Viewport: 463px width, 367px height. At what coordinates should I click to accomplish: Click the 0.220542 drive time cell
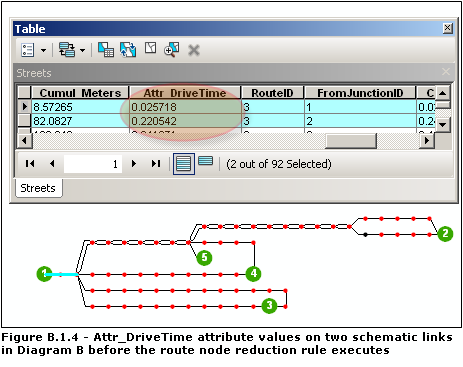click(185, 121)
